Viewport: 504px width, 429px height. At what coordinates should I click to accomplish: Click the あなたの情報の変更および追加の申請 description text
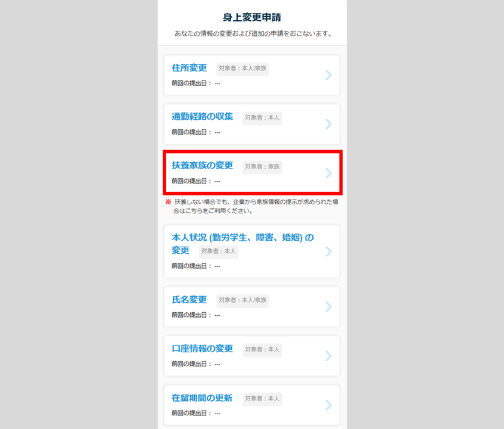point(253,33)
